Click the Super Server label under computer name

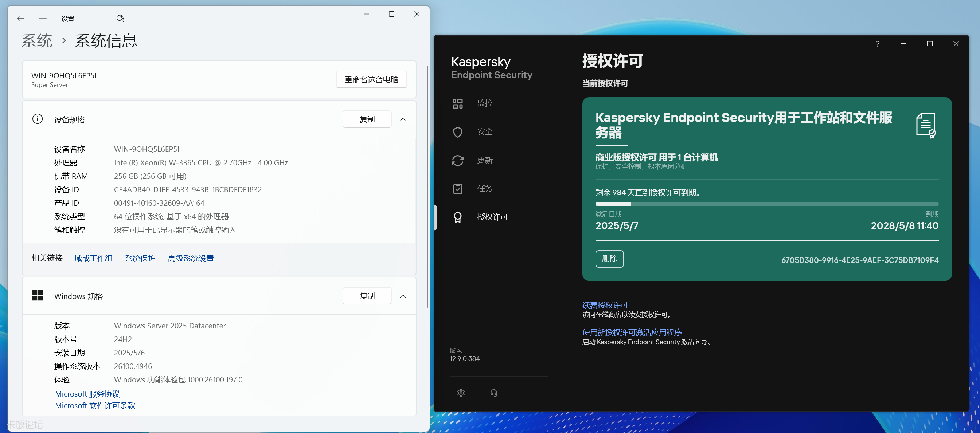[50, 85]
